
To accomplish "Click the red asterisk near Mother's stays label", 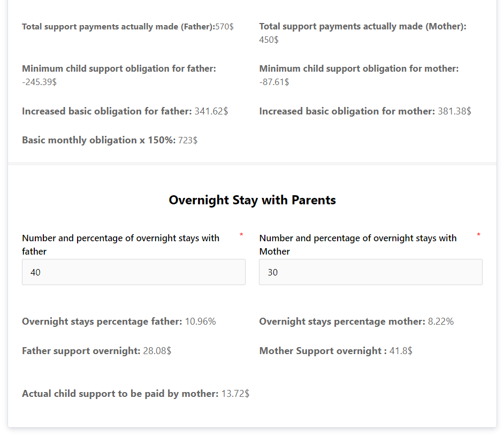I will (478, 235).
